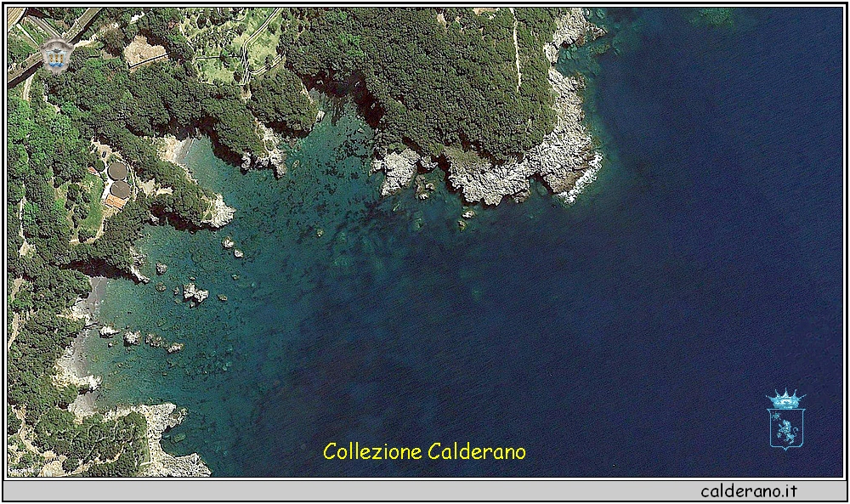This screenshot has width=850, height=504.
Task: Click the largest rock islet in the cove
Action: [195, 293]
